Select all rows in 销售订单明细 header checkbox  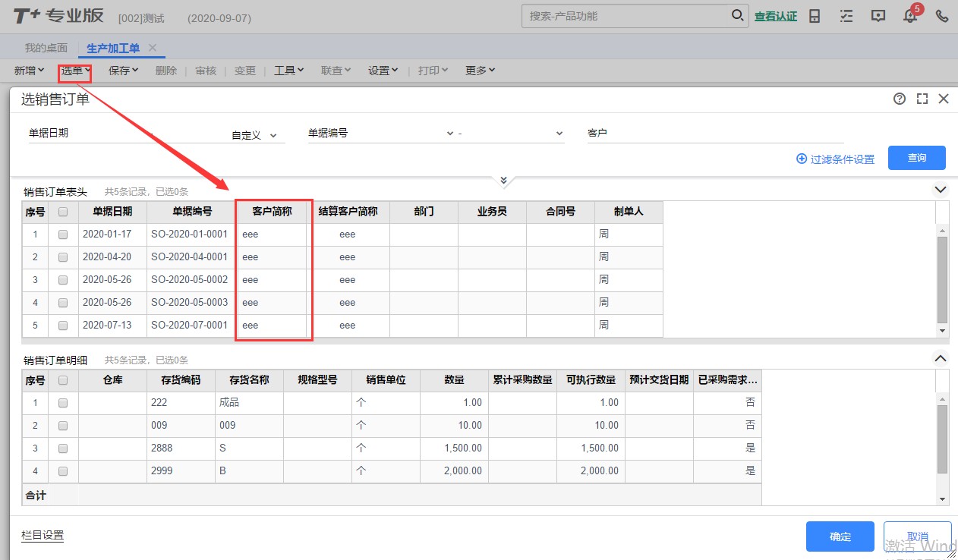coord(63,380)
